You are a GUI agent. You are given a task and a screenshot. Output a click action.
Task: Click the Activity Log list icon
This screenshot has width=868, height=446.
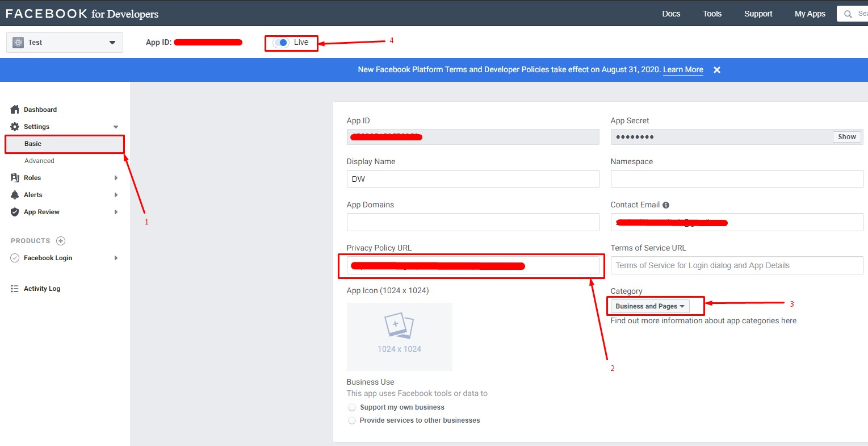point(15,289)
